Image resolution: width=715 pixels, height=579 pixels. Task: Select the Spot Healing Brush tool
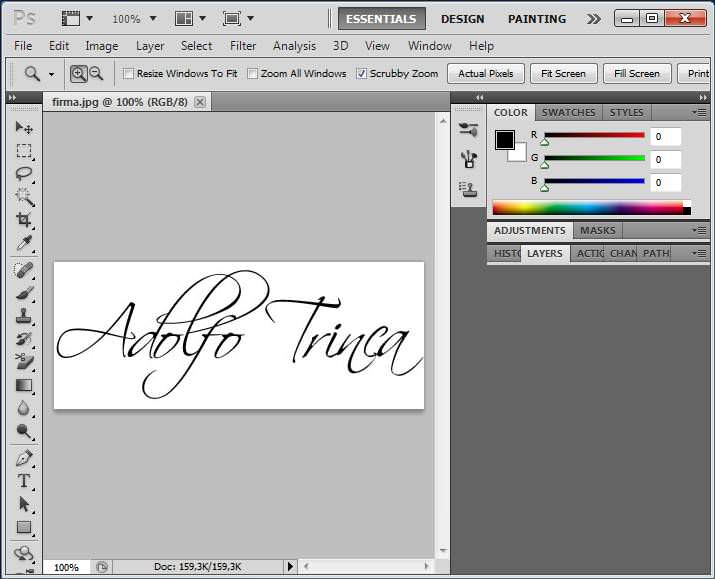click(24, 271)
